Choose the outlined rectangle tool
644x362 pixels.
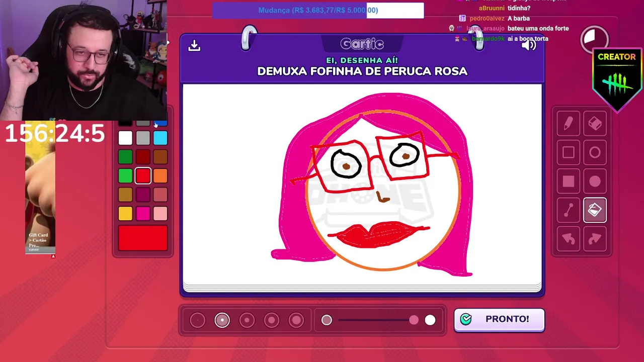(x=568, y=152)
